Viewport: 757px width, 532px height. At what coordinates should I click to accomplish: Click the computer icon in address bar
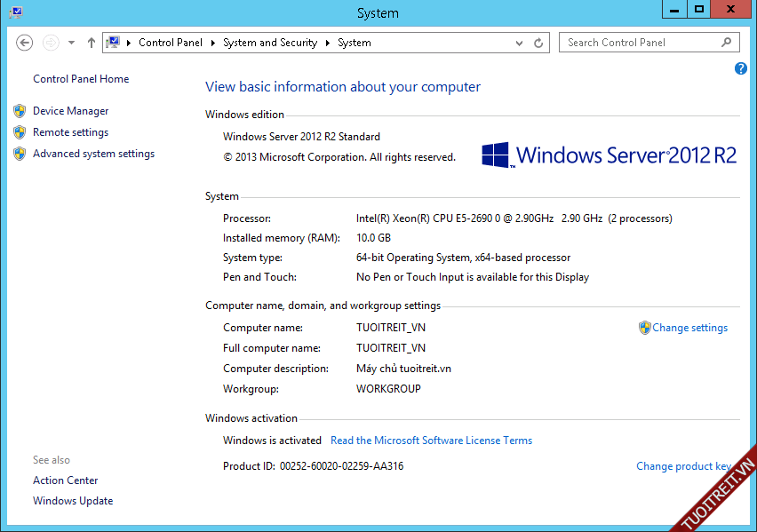click(x=114, y=43)
